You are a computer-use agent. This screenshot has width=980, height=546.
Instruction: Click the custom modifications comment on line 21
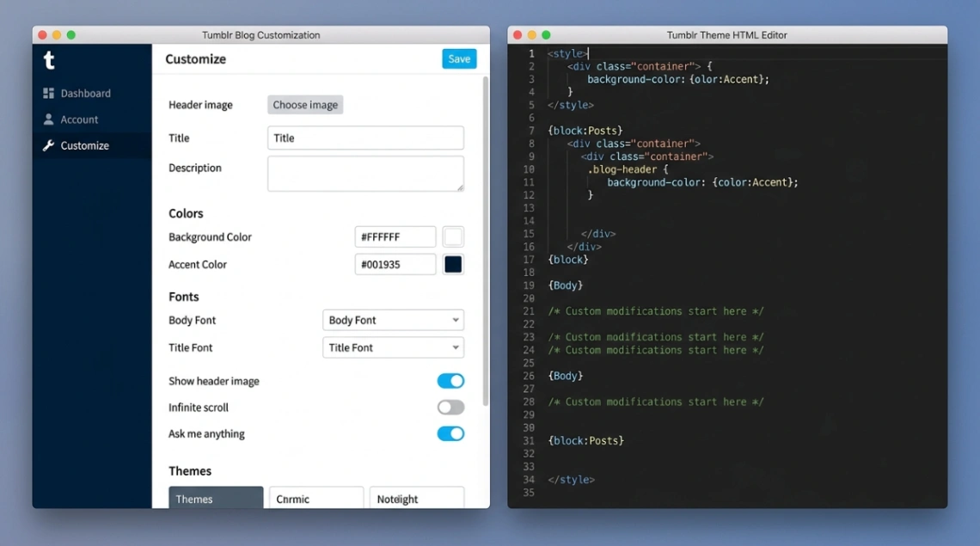[656, 311]
